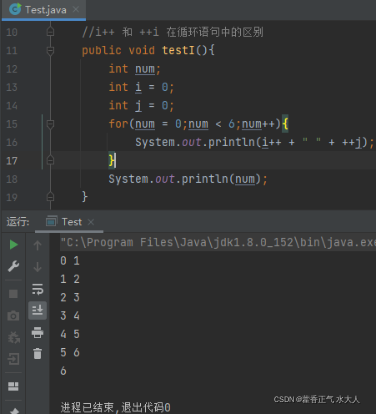This screenshot has height=414, width=376.
Task: Click java.exe command line in console
Action: [x=218, y=242]
